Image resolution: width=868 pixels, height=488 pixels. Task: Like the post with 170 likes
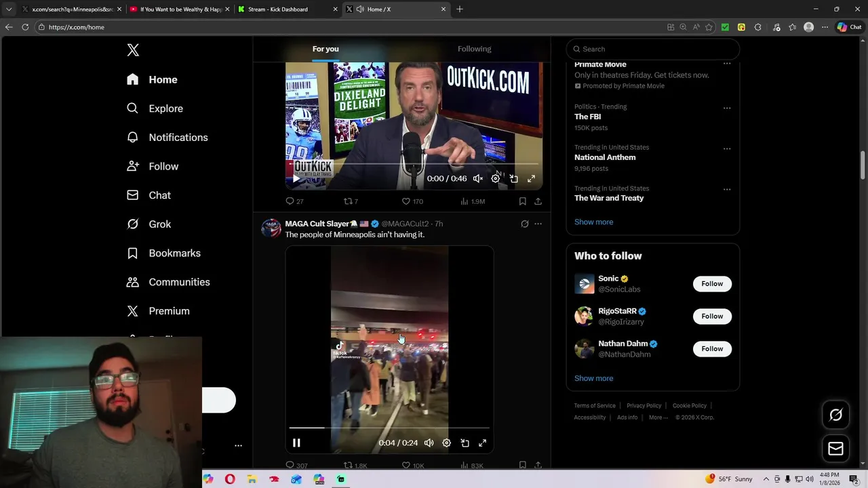pyautogui.click(x=412, y=201)
